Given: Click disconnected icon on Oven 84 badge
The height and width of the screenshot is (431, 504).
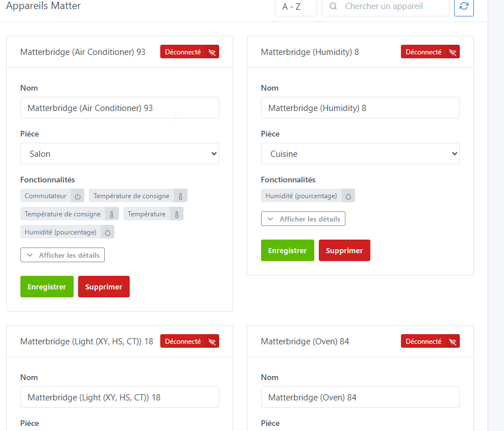Looking at the screenshot, I should [x=452, y=342].
